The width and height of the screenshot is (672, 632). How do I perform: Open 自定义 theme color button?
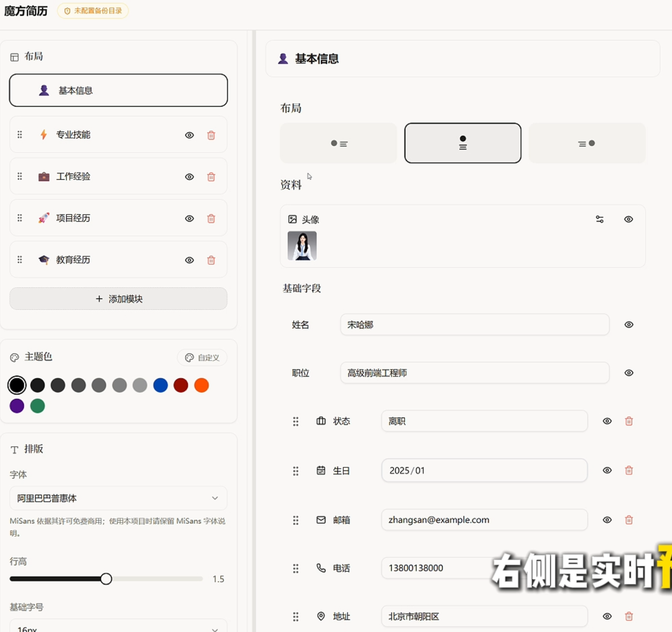202,357
